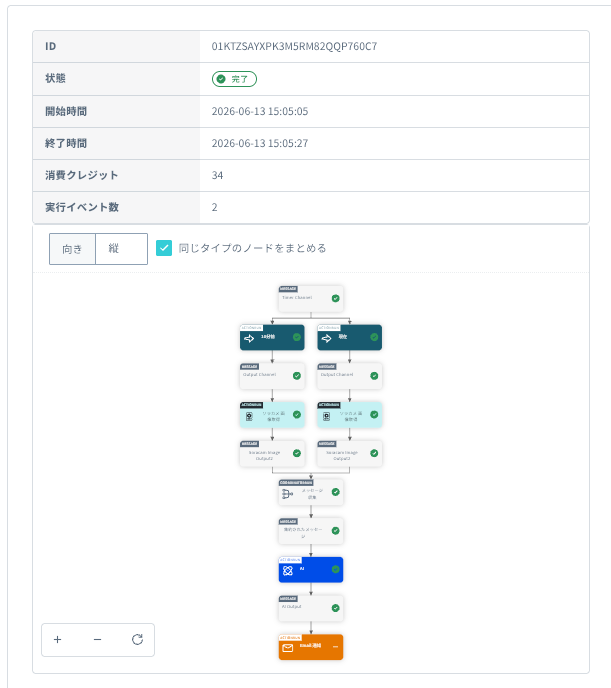Select the right Soracam Image Output node
The height and width of the screenshot is (688, 611).
pyautogui.click(x=350, y=454)
